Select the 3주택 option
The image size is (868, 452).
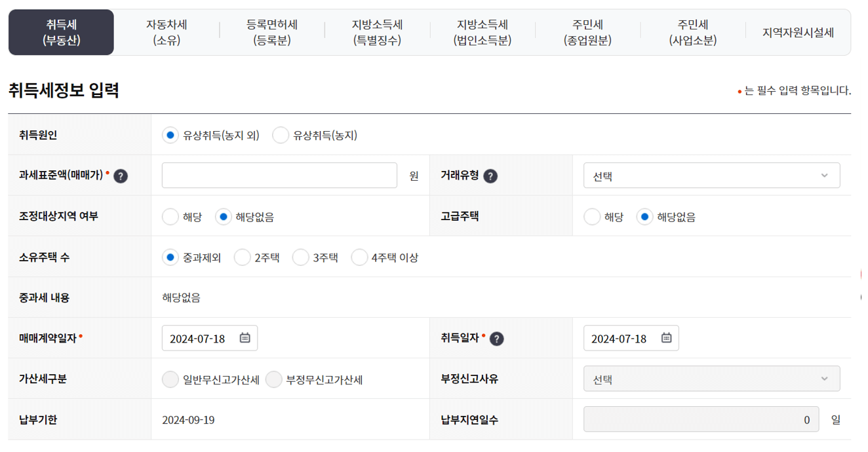(300, 257)
